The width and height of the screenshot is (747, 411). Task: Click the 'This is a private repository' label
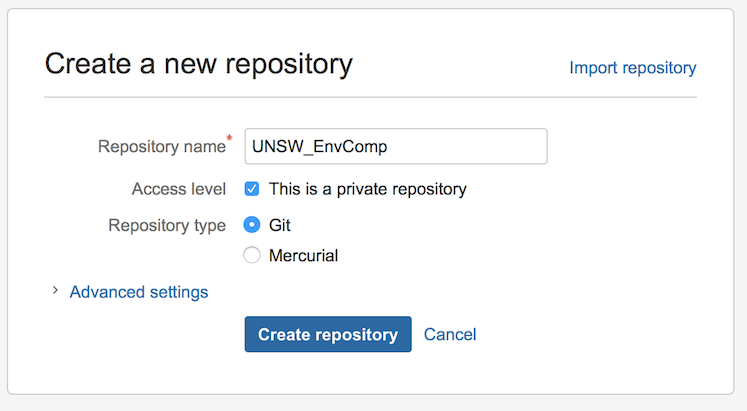pyautogui.click(x=367, y=189)
